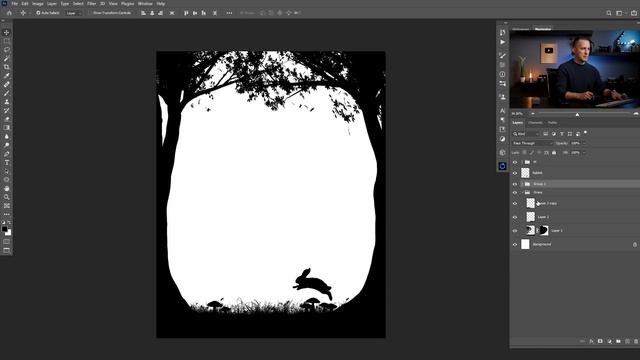Open the Character panel icon in side strip
The image size is (640, 360).
pyautogui.click(x=502, y=111)
